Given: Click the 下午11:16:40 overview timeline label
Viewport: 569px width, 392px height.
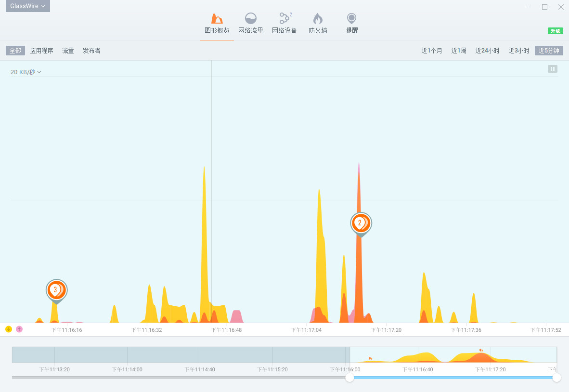Looking at the screenshot, I should 418,369.
